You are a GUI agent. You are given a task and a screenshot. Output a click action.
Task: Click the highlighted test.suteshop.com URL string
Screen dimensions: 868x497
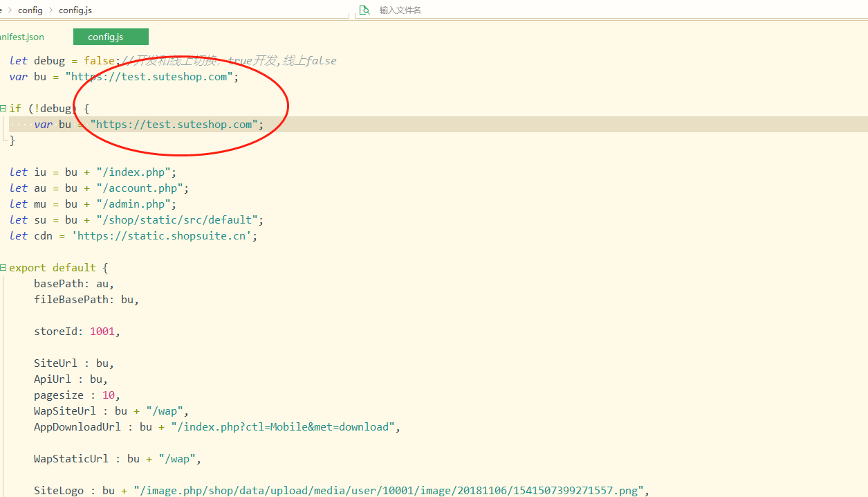[176, 125]
